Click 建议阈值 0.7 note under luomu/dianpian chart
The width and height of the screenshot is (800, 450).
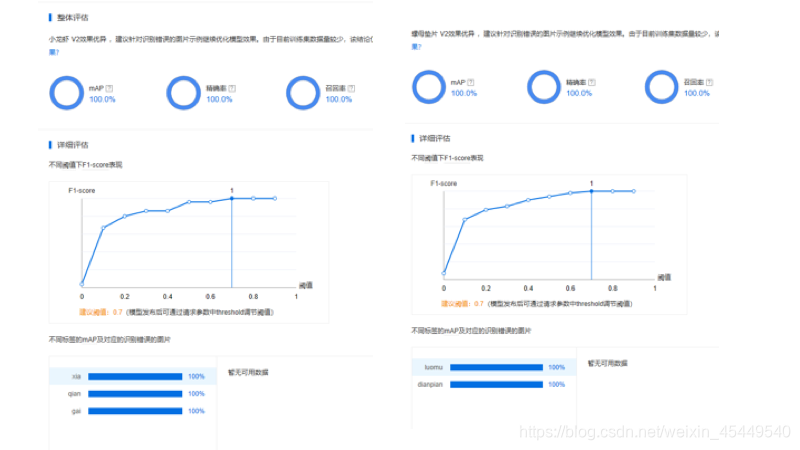[x=537, y=304]
